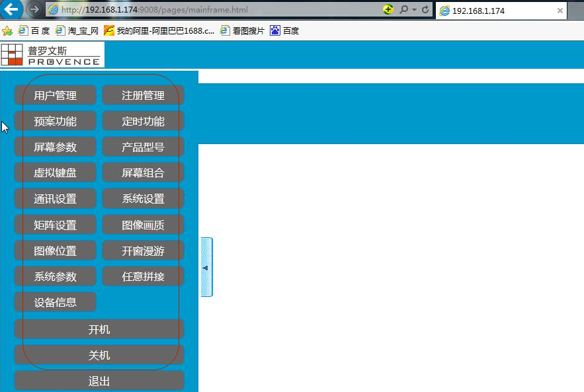Open the 我的阿里-阿里巴巴1688 bookmark
Screen dimensions: 584x392
coord(159,30)
